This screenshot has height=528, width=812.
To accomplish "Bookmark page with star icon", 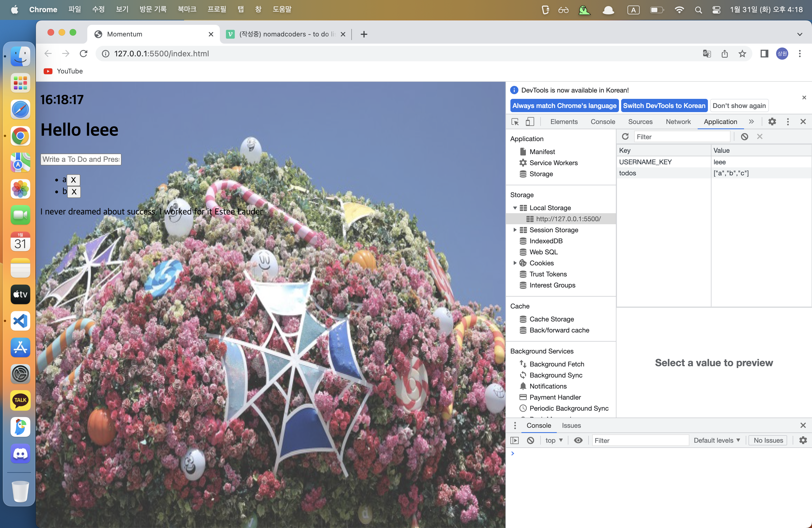I will [742, 54].
